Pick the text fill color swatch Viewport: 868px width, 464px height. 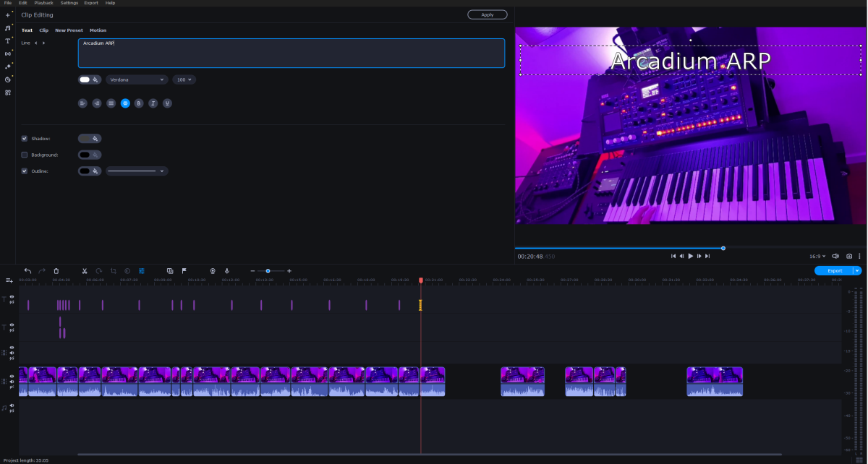[85, 80]
